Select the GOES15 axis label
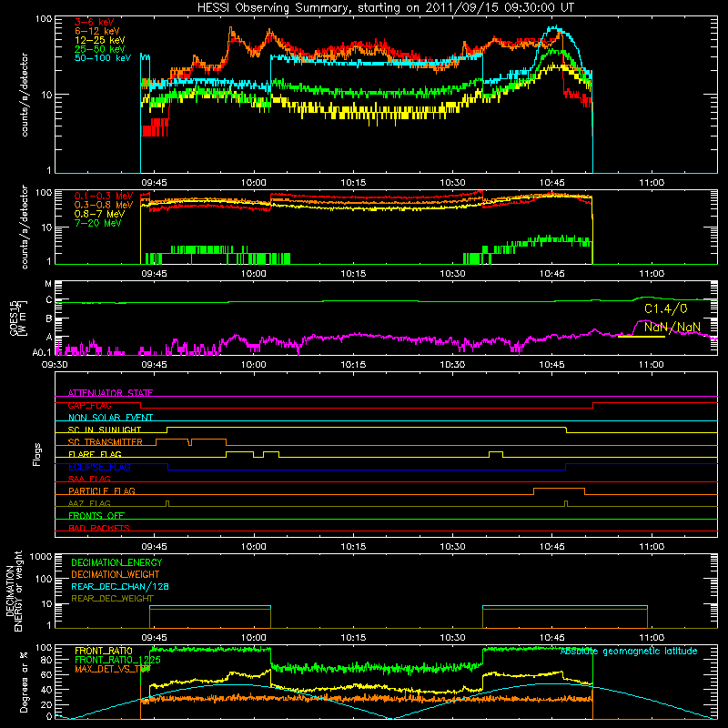This screenshot has width=728, height=728. tap(16, 318)
